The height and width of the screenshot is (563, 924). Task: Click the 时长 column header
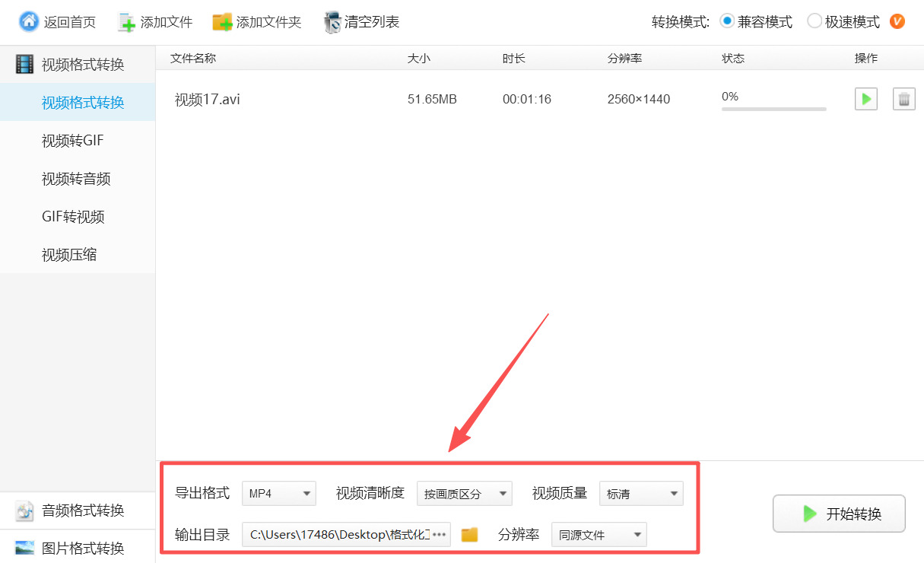514,59
